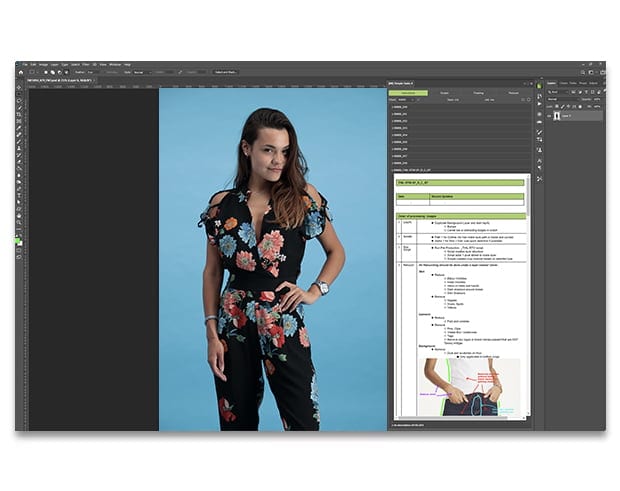Click the white background color swatch
Image resolution: width=620 pixels, height=491 pixels.
pyautogui.click(x=20, y=243)
